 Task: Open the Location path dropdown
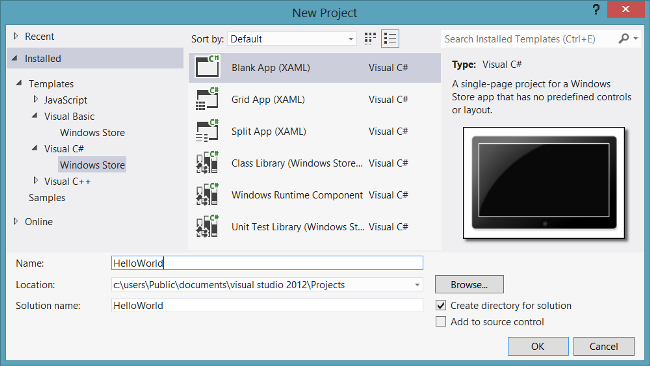[x=417, y=285]
